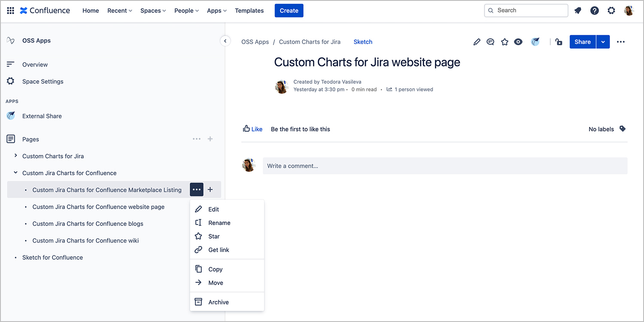Click the page restrictions lock icon
Image resolution: width=644 pixels, height=322 pixels.
pyautogui.click(x=559, y=42)
